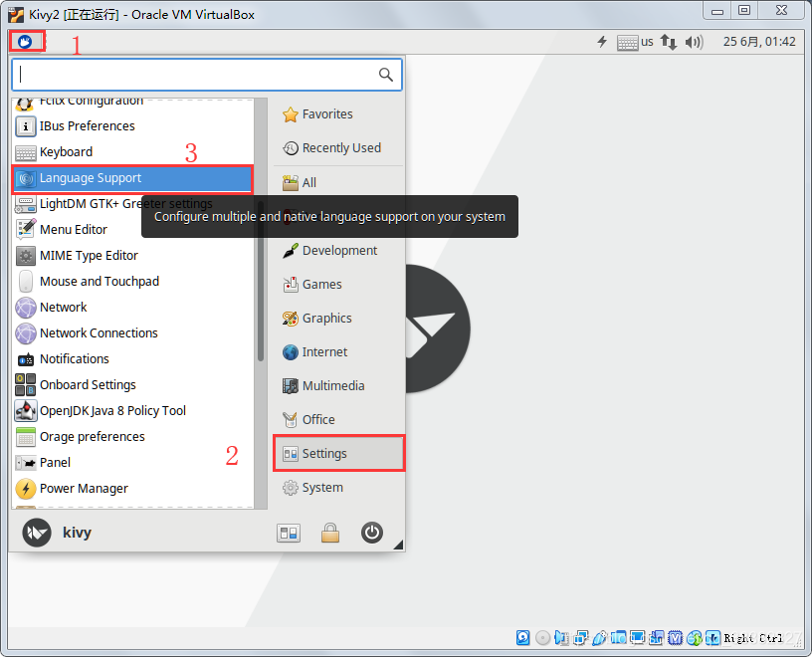Select the Internet category
This screenshot has height=657, width=812.
(338, 352)
